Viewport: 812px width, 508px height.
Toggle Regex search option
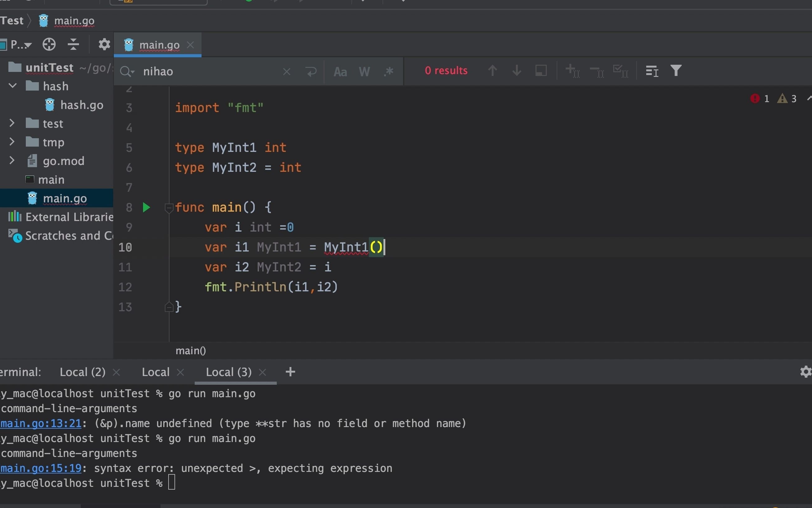(x=388, y=72)
